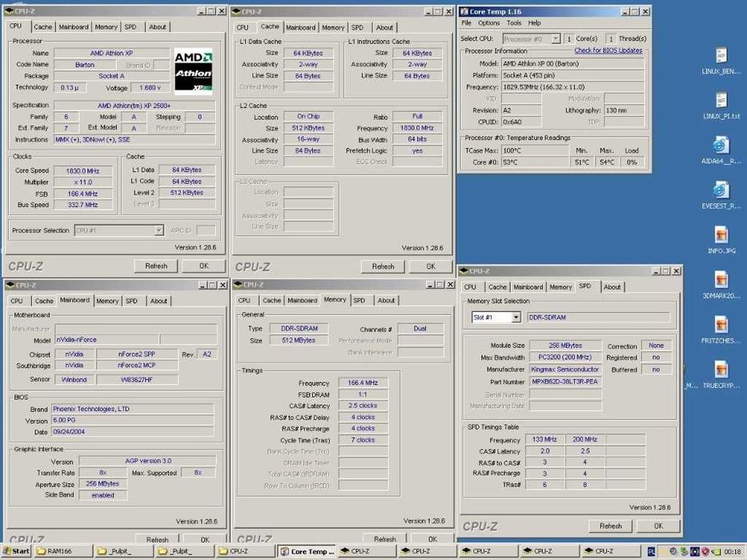
Task: Open the Processor Selection CPU #1 dropdown
Action: pos(159,230)
